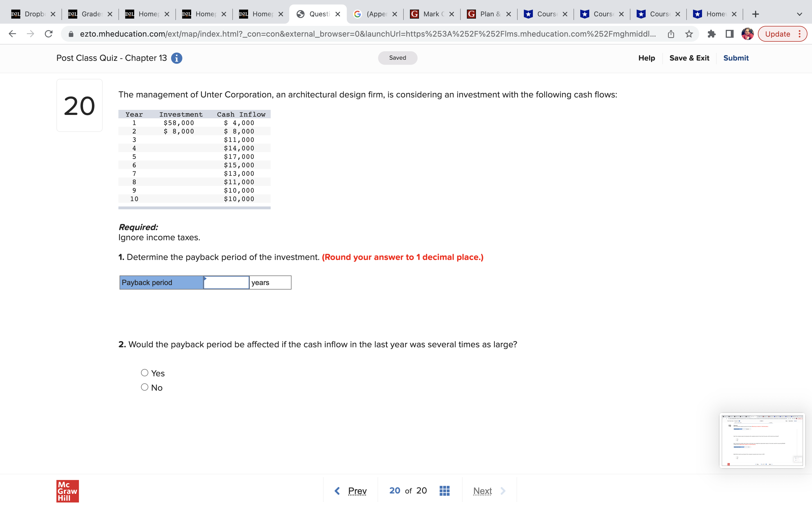Viewport: 812px width, 507px height.
Task: Click the quiz info icon
Action: coord(176,58)
